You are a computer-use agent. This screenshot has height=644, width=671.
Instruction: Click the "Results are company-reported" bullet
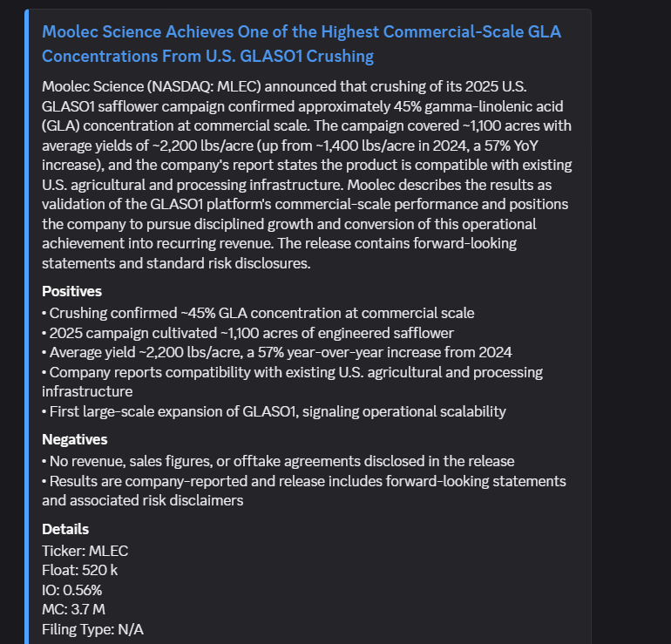coord(304,491)
